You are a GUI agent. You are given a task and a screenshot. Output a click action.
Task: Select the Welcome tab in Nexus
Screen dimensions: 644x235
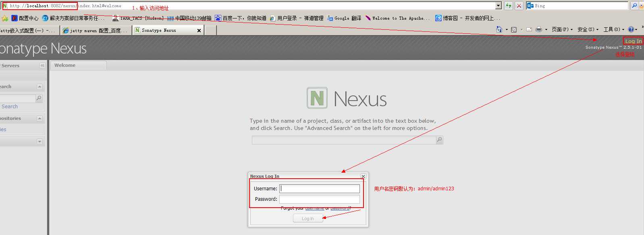tap(78, 65)
